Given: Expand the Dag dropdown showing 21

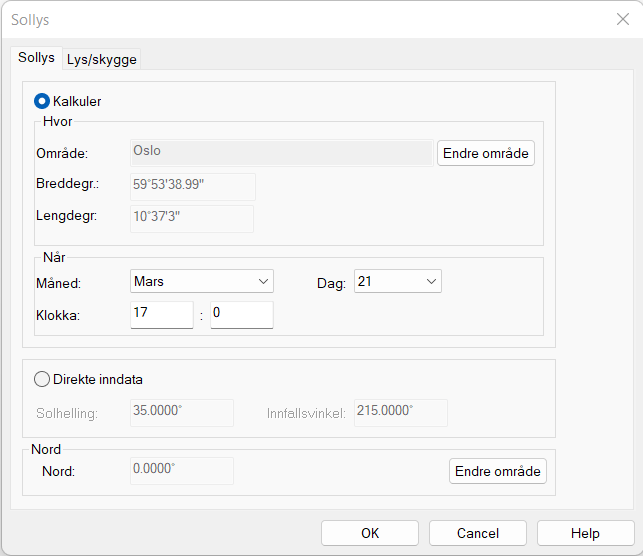Looking at the screenshot, I should (x=397, y=282).
